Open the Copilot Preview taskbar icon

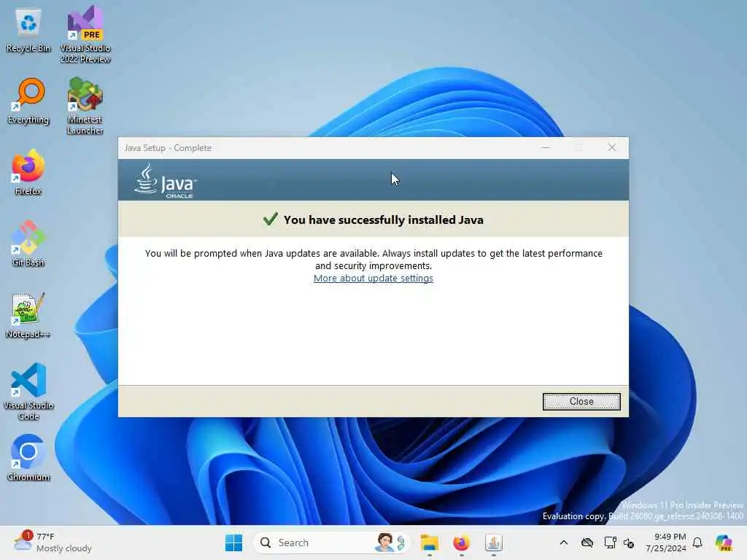tap(724, 542)
